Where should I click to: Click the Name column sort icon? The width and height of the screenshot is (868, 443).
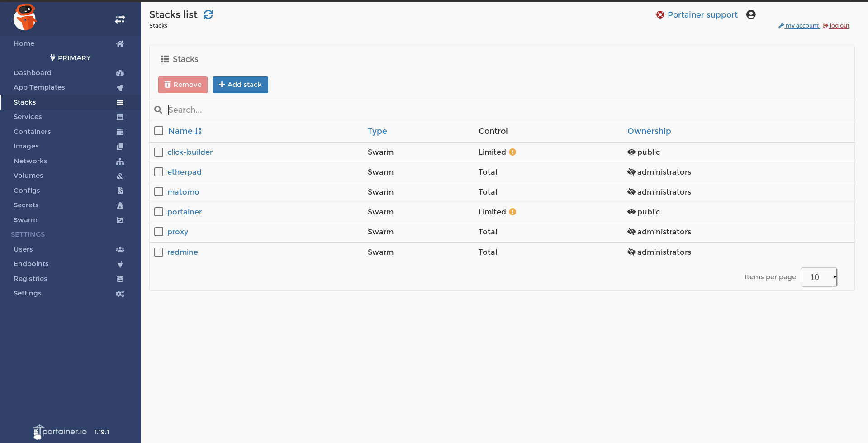(x=198, y=131)
